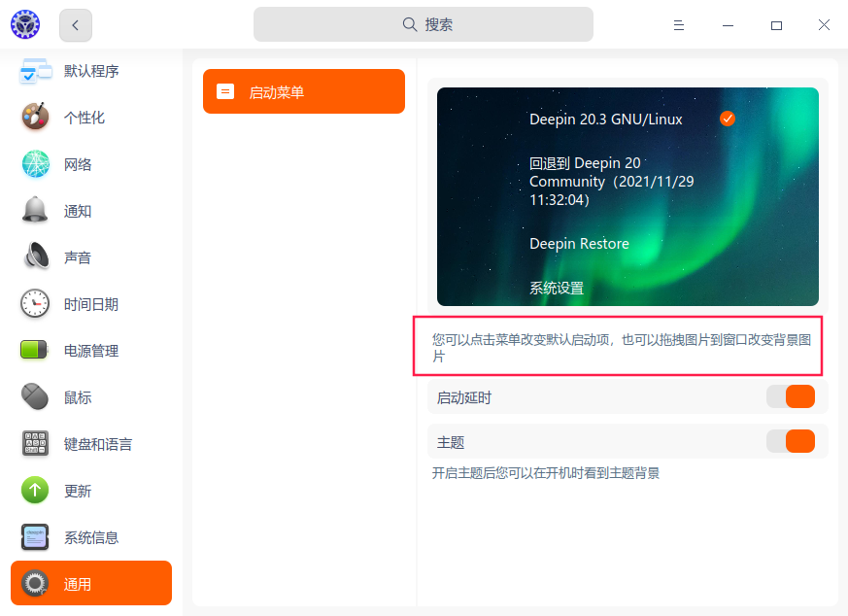The height and width of the screenshot is (616, 848).
Task: Select Deepin 20.3 GNU/Linux boot entry
Action: point(606,119)
